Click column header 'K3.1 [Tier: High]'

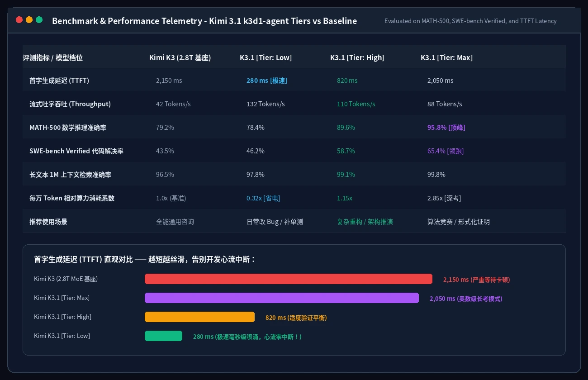point(357,57)
